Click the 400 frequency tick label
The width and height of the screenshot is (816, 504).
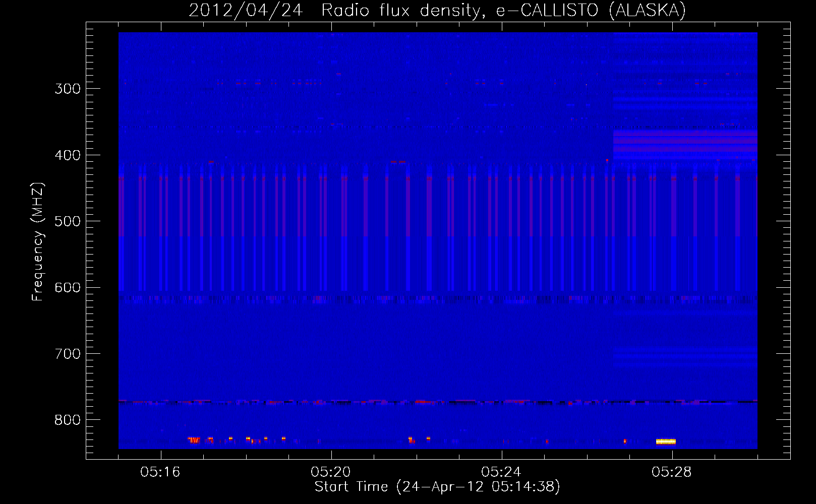click(68, 155)
